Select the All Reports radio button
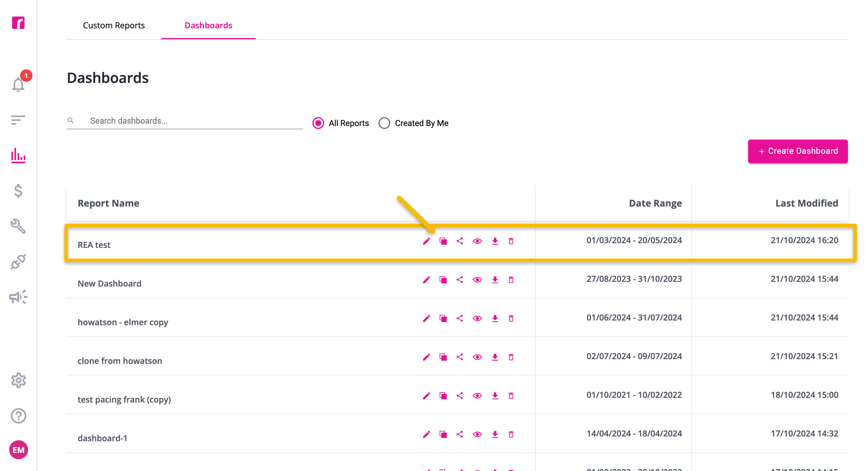The height and width of the screenshot is (471, 868). 318,123
